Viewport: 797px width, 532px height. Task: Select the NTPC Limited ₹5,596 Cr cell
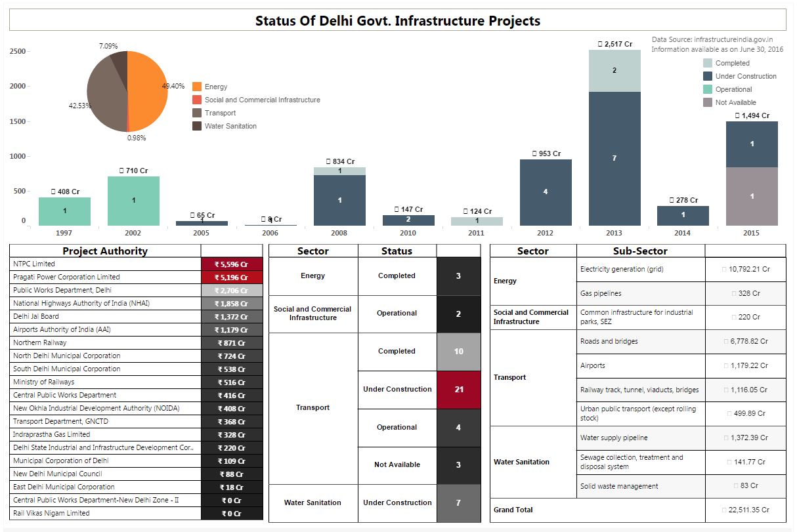coord(232,264)
